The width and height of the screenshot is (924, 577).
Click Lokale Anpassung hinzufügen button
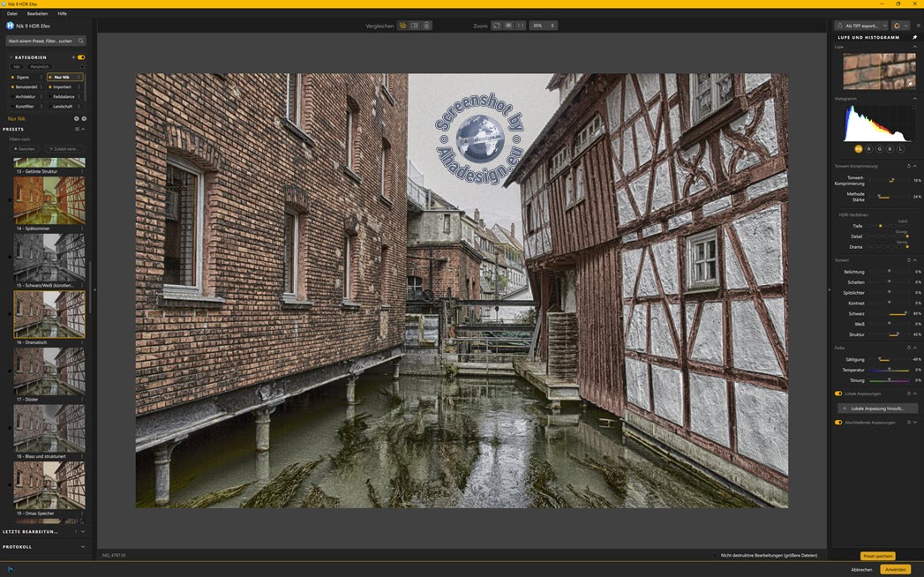877,408
